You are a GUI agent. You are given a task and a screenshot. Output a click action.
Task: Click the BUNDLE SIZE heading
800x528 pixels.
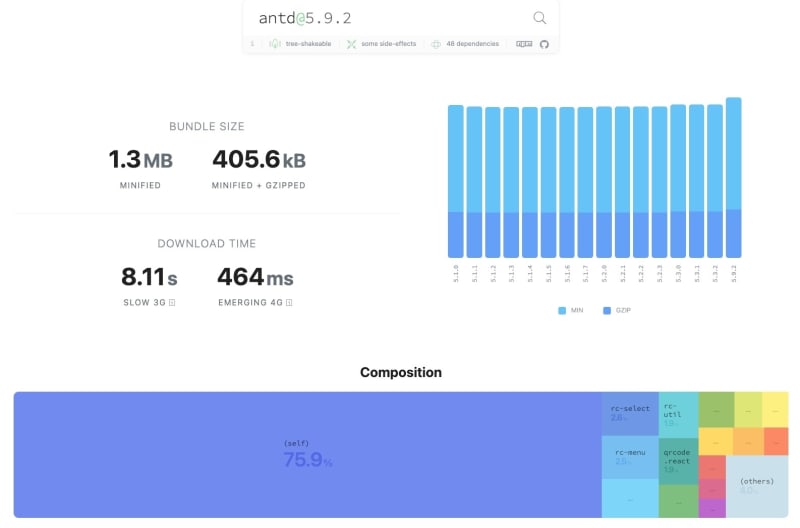pyautogui.click(x=207, y=127)
